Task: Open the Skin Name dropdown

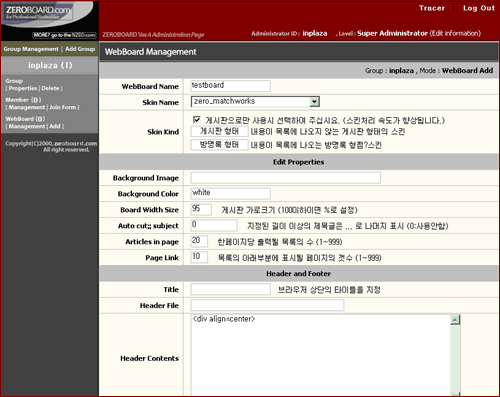Action: point(255,102)
